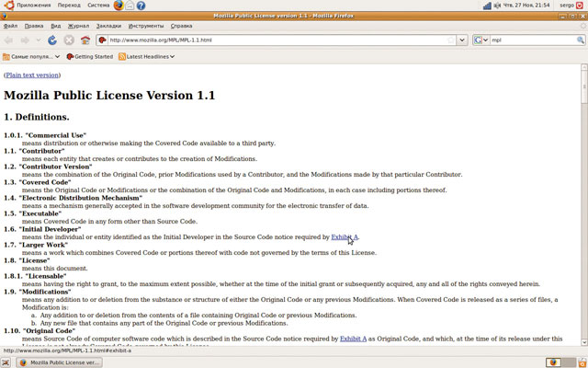Click into the URL address field
Viewport: 588px width, 368px height.
[x=276, y=40]
